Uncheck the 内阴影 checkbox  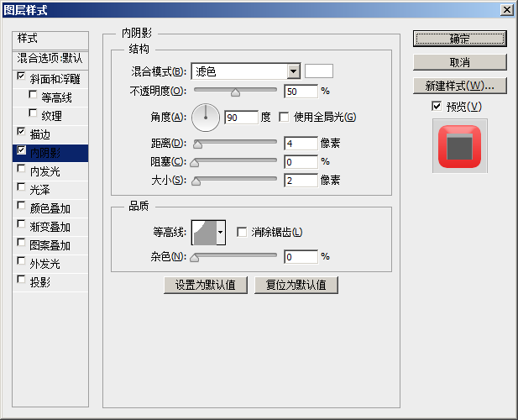pos(21,150)
